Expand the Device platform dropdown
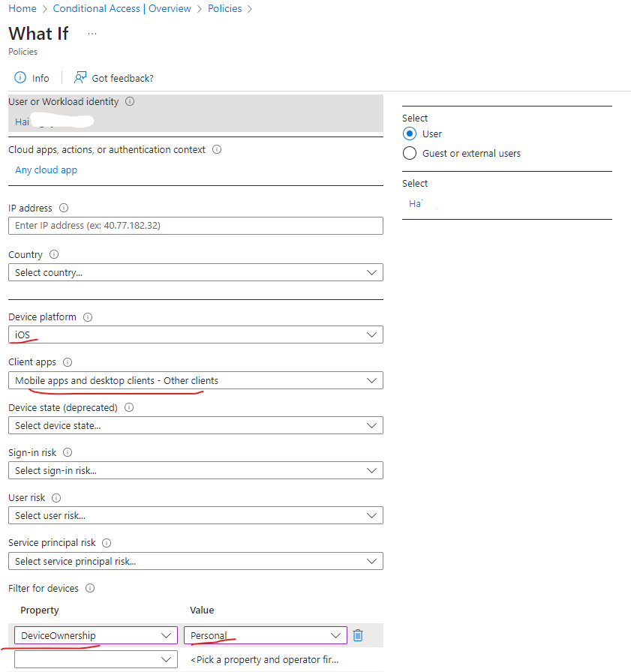The image size is (631, 672). pyautogui.click(x=195, y=334)
